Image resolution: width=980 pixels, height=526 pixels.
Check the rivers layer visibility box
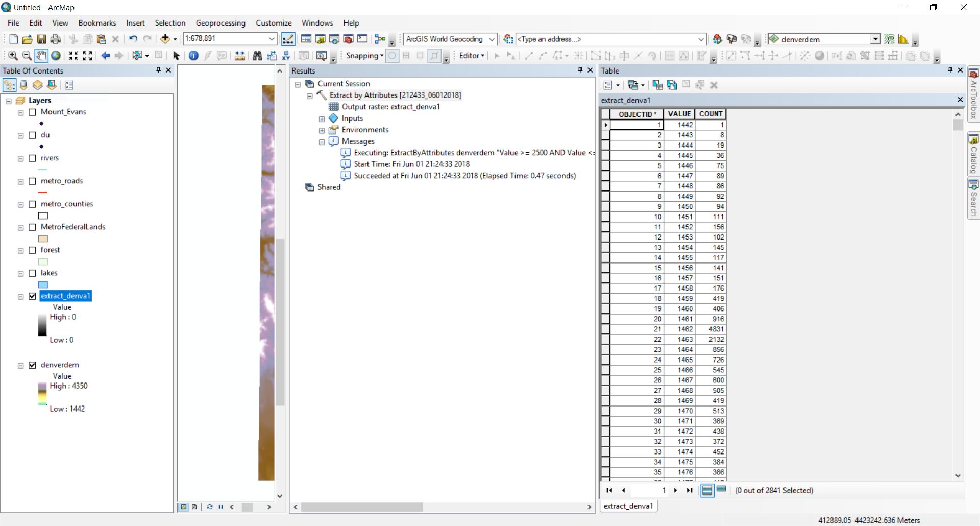(32, 158)
